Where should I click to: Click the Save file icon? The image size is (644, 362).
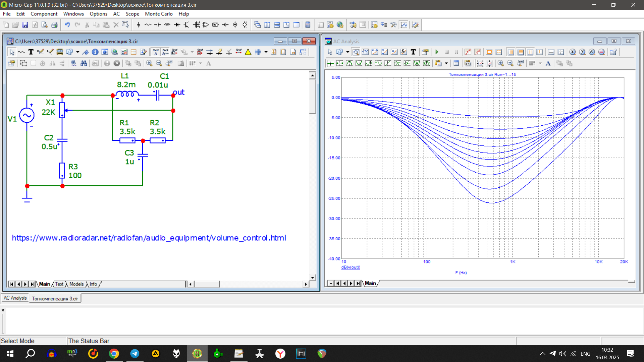25,25
